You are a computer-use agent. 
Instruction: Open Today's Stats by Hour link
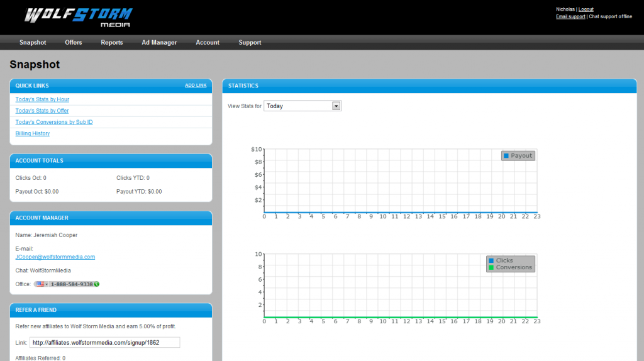[x=42, y=99]
